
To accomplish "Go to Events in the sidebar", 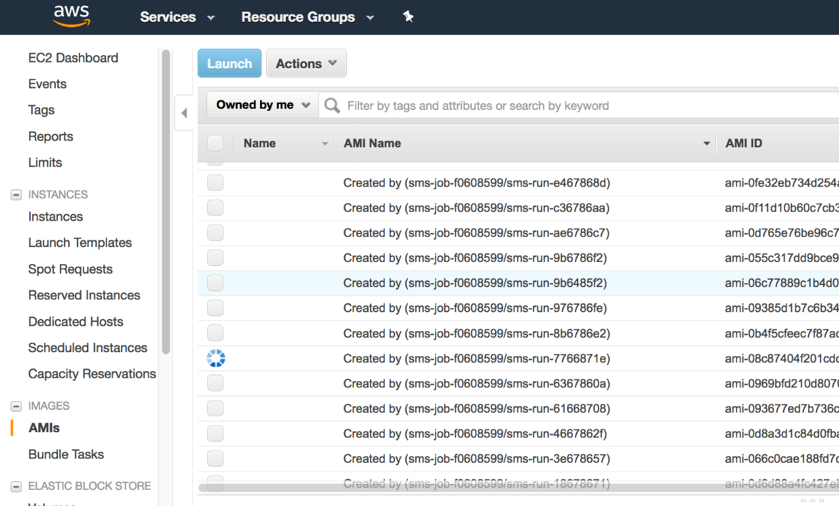I will pyautogui.click(x=47, y=84).
